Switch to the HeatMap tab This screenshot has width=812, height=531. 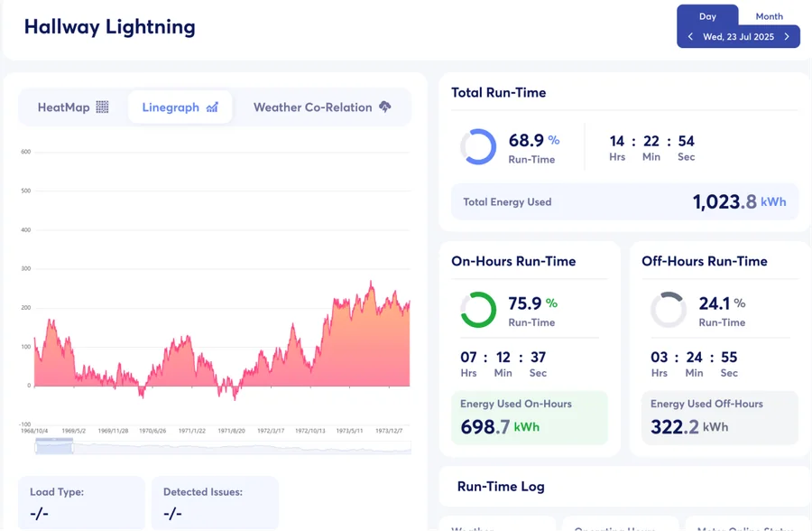click(73, 107)
